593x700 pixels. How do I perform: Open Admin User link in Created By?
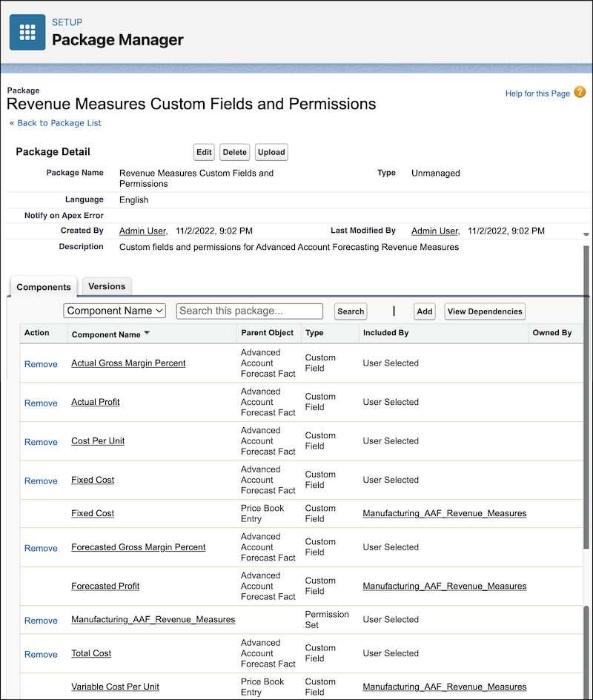(x=143, y=231)
